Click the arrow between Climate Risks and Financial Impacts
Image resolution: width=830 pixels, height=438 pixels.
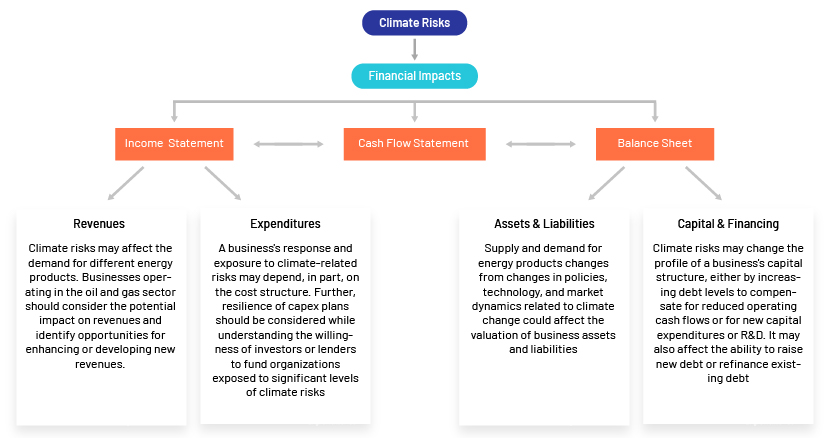(x=414, y=49)
